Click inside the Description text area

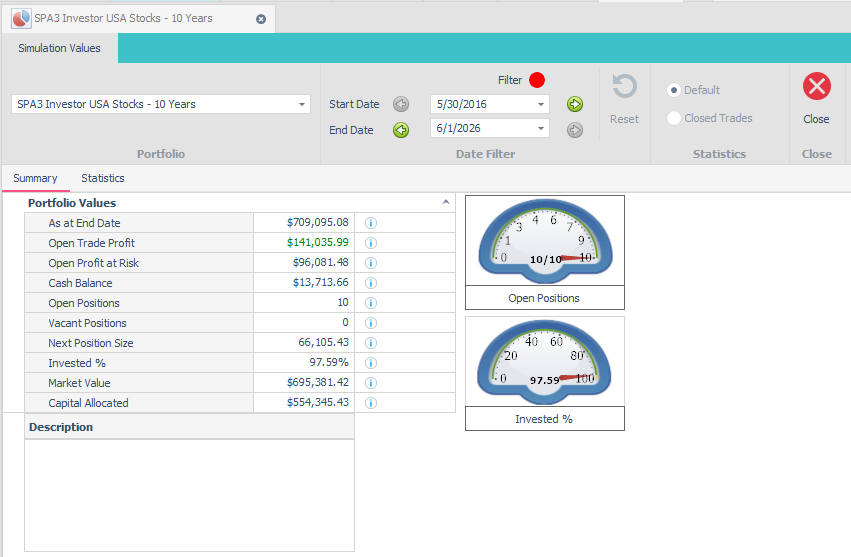tap(189, 495)
